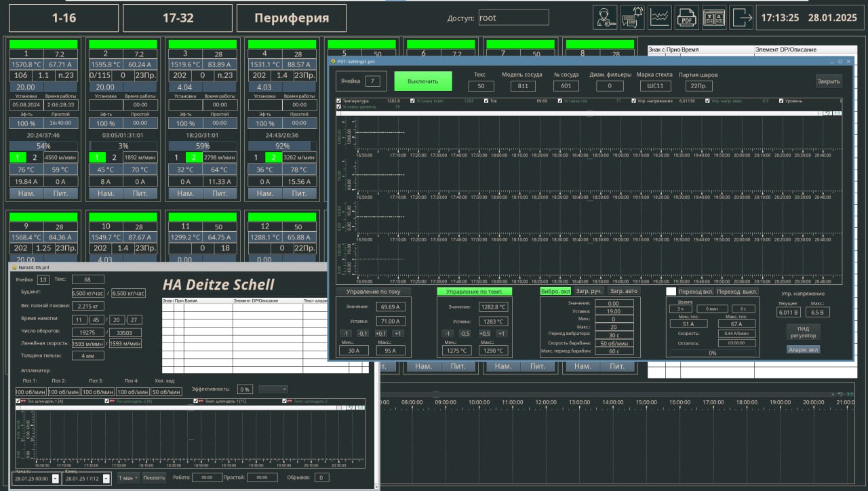
Task: Open the PDF report icon
Action: pos(687,18)
